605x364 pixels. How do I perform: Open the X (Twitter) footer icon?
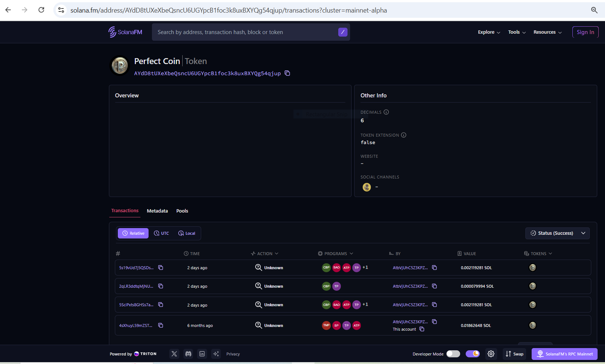point(174,354)
